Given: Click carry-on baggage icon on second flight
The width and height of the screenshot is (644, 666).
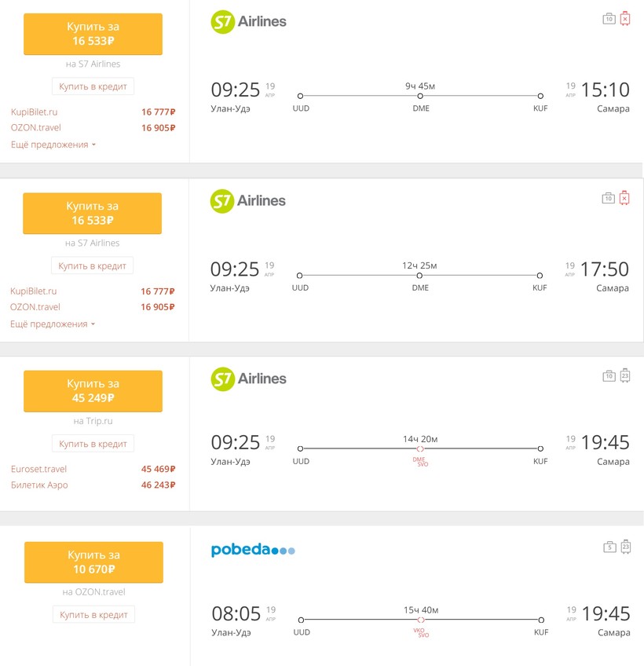Looking at the screenshot, I should pos(608,199).
